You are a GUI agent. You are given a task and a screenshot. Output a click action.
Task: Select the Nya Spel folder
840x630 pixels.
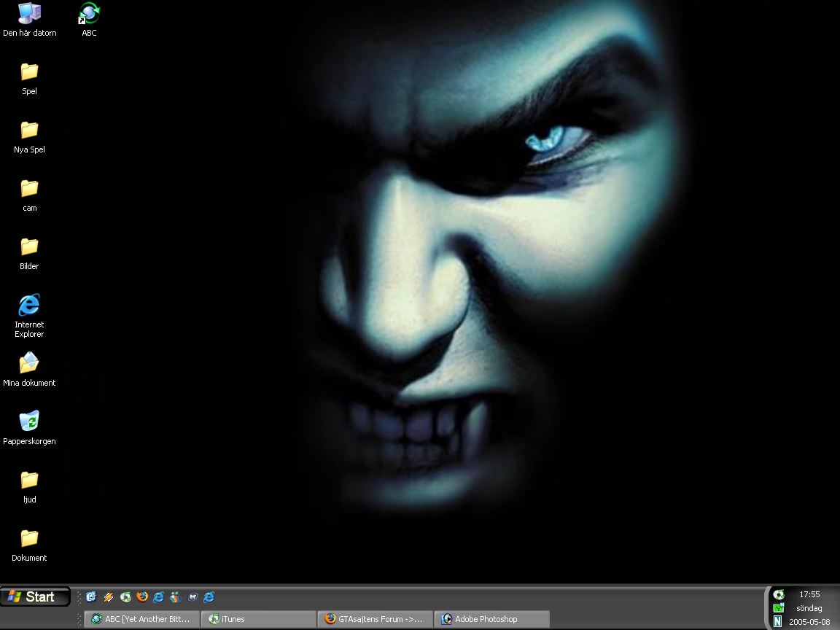29,131
